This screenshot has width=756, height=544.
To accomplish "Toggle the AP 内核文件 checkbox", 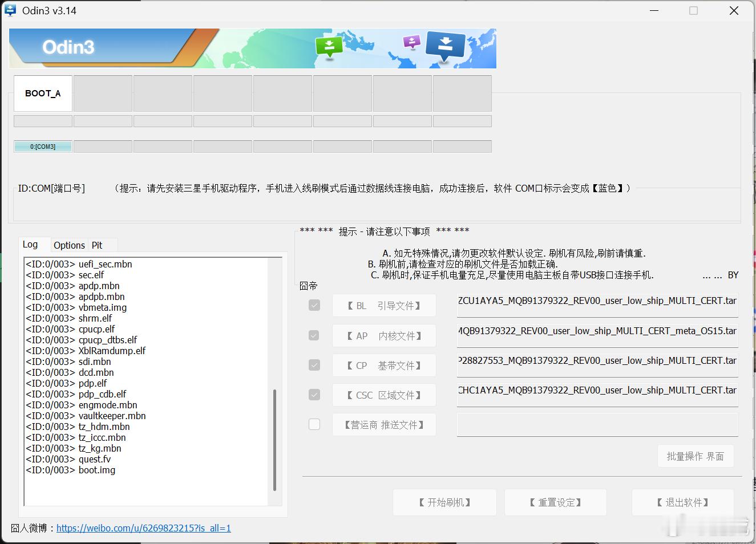I will pyautogui.click(x=314, y=335).
